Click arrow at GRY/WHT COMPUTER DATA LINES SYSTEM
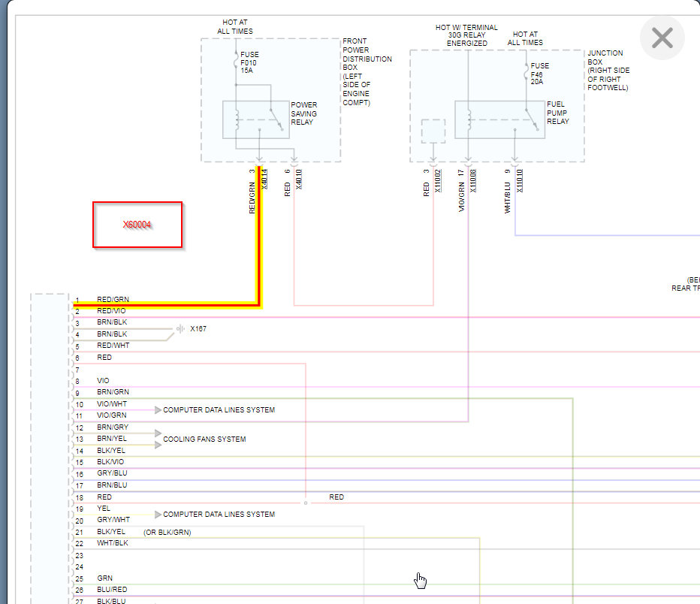 pyautogui.click(x=158, y=515)
